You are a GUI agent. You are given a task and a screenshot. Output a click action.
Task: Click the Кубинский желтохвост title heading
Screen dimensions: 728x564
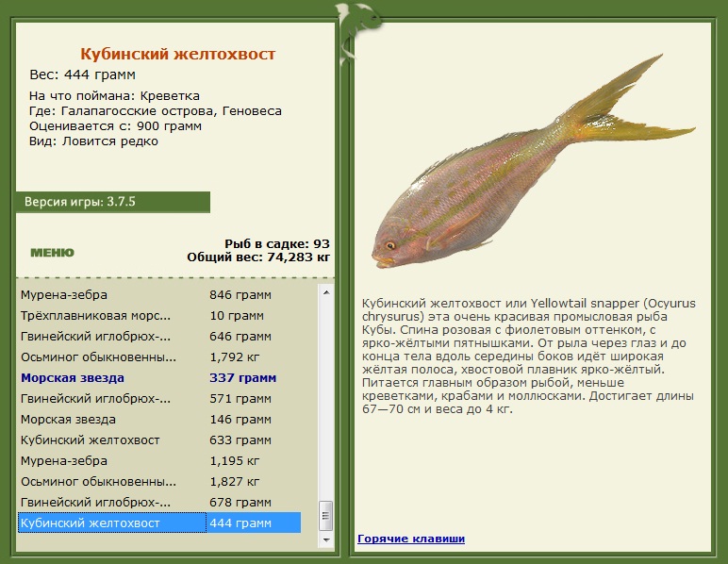(178, 54)
